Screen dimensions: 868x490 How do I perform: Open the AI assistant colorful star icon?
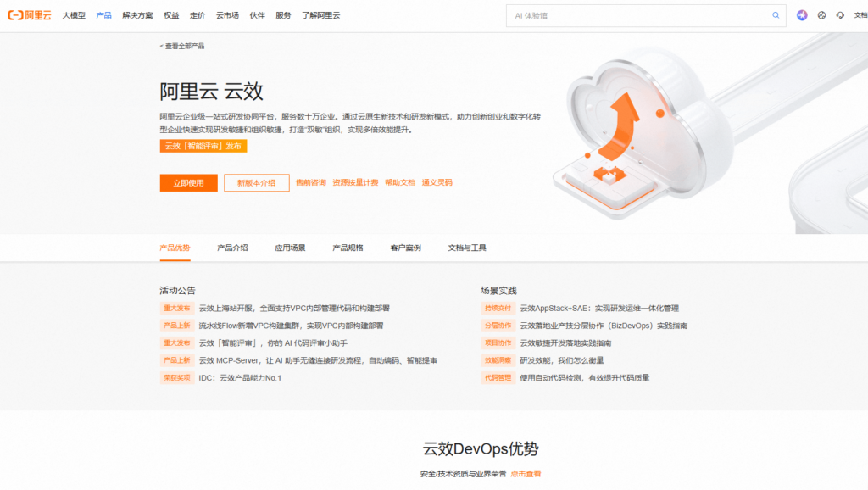[802, 14]
